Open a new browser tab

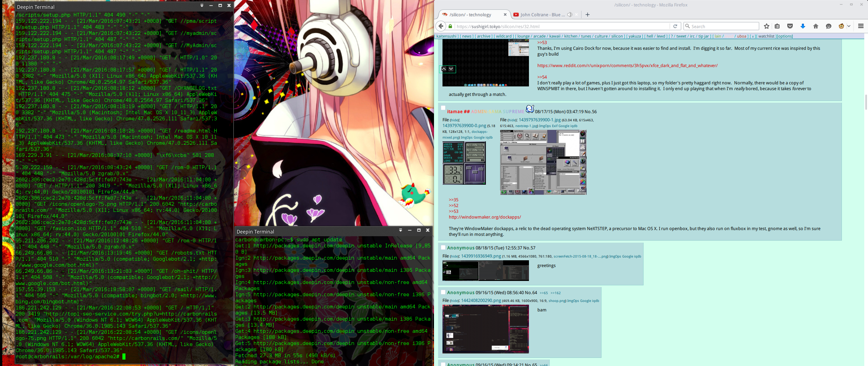click(588, 15)
